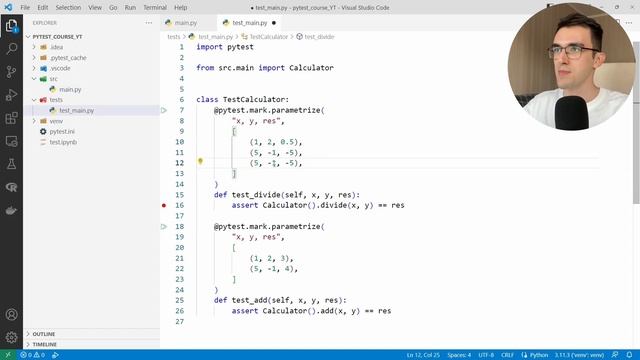Select interpreter 3.11.3 ('venv': venv)
Viewport: 640px width, 360px height.
(x=579, y=355)
